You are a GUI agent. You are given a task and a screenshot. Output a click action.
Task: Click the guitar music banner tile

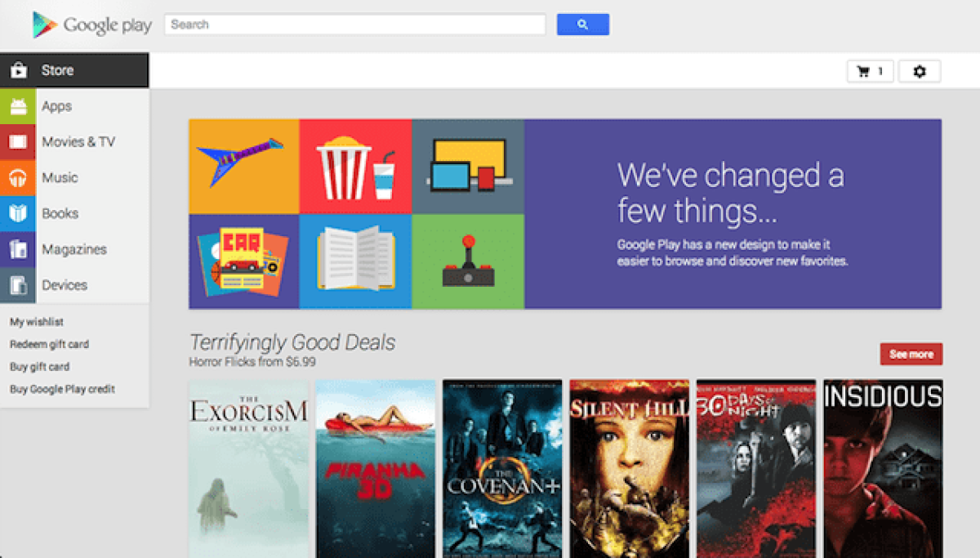(x=243, y=167)
